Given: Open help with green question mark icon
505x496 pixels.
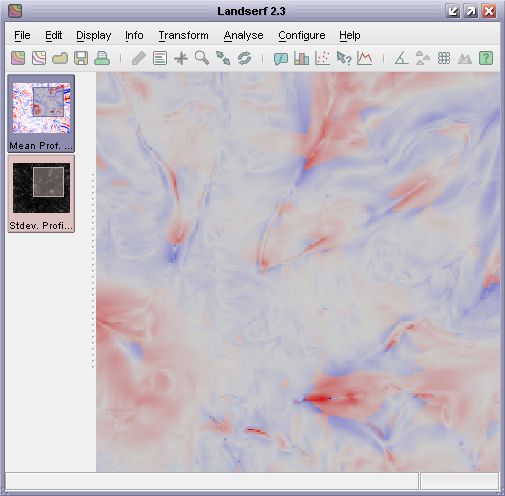Looking at the screenshot, I should click(486, 58).
